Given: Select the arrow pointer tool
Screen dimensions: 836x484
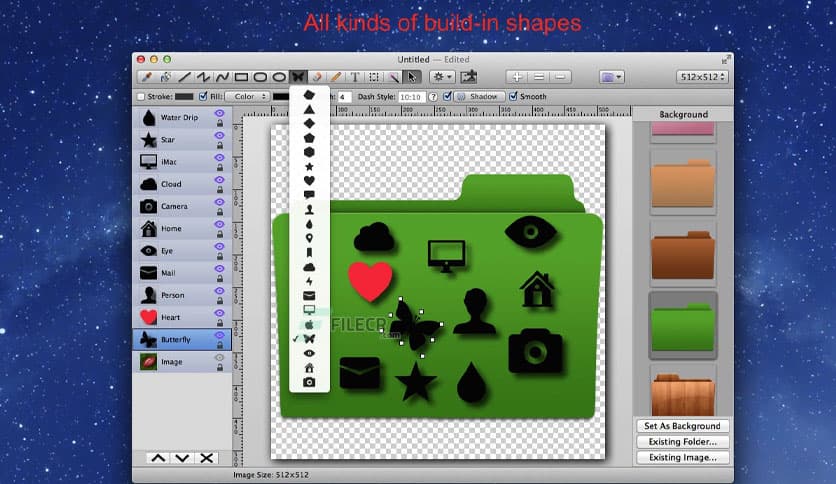Looking at the screenshot, I should [412, 77].
